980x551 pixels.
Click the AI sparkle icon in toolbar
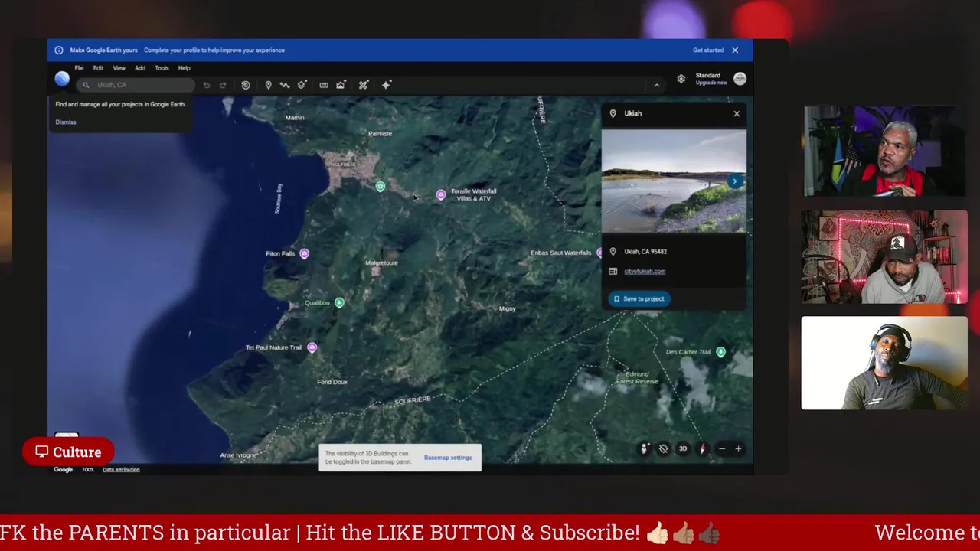(386, 85)
